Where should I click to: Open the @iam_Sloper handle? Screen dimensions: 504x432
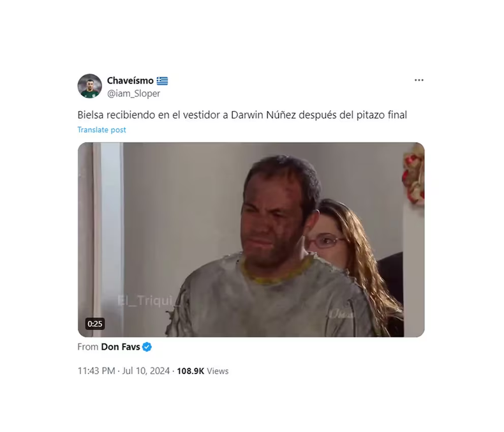pos(133,94)
